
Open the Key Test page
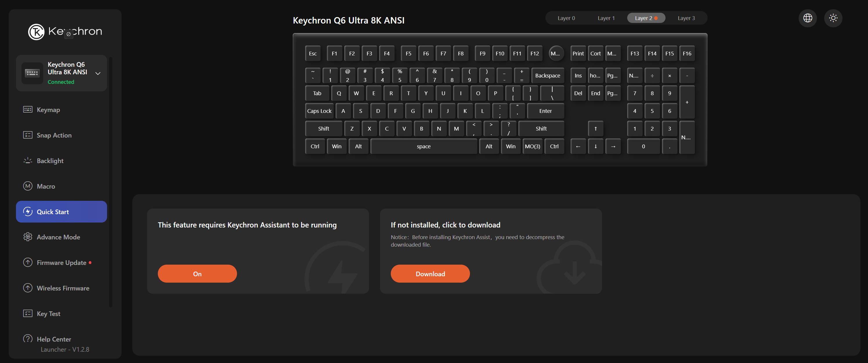(x=48, y=313)
